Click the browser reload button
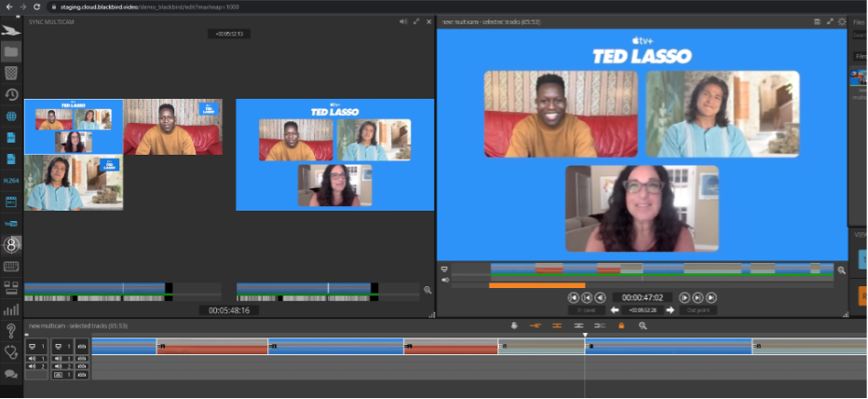Screen dimensions: 868x399 tap(36, 7)
